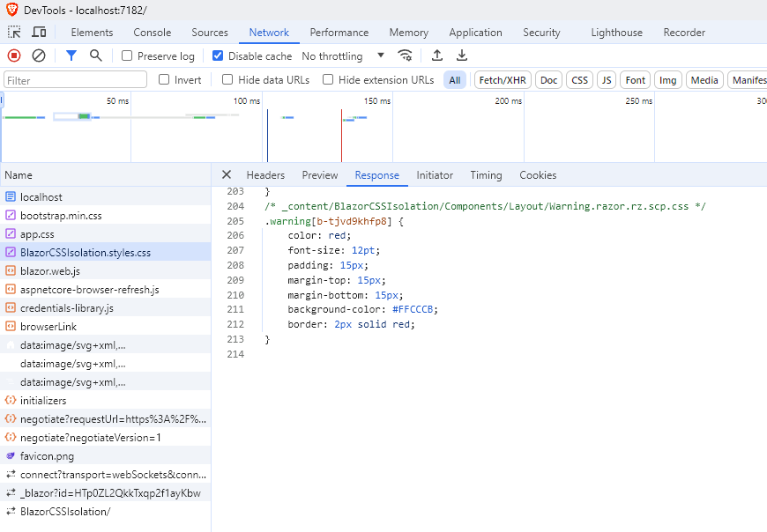Select the favicon.png request
Image resolution: width=767 pixels, height=532 pixels.
[x=106, y=456]
